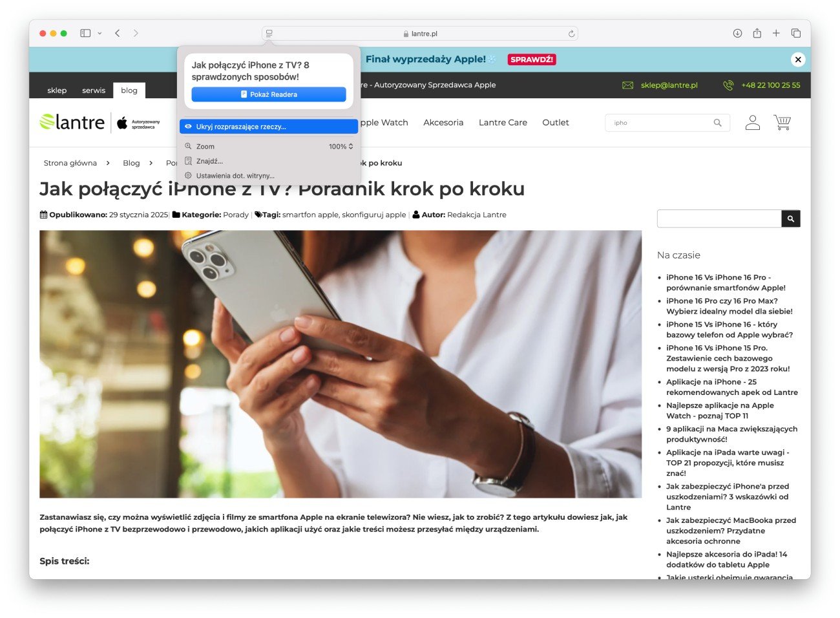
Task: Adjust the Zoom 100% stepper
Action: click(x=341, y=147)
